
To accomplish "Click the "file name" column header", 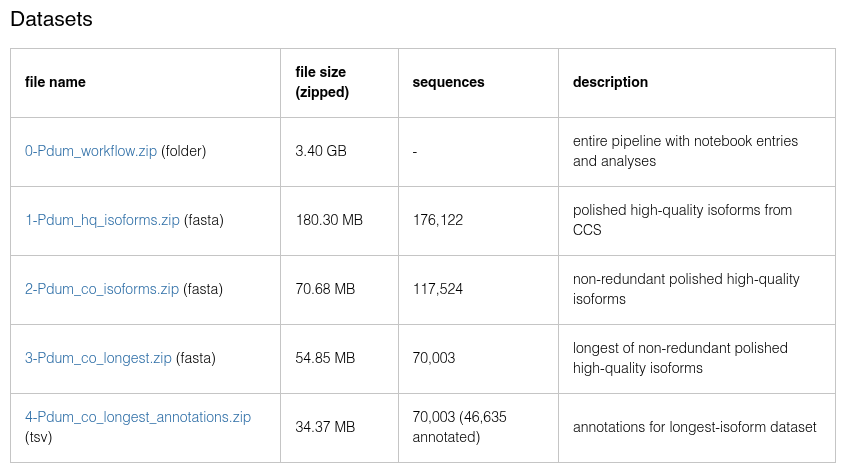I will (x=55, y=82).
